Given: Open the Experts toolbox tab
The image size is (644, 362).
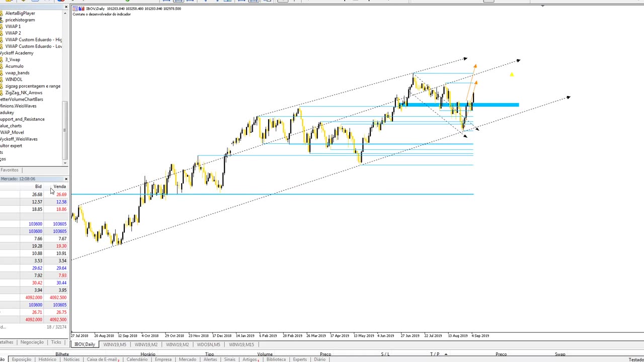Looking at the screenshot, I should (299, 359).
